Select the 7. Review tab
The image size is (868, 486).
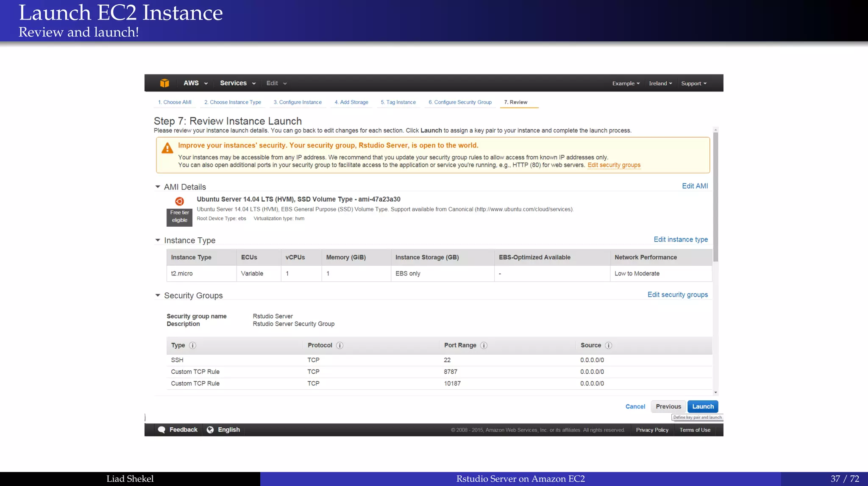point(516,102)
